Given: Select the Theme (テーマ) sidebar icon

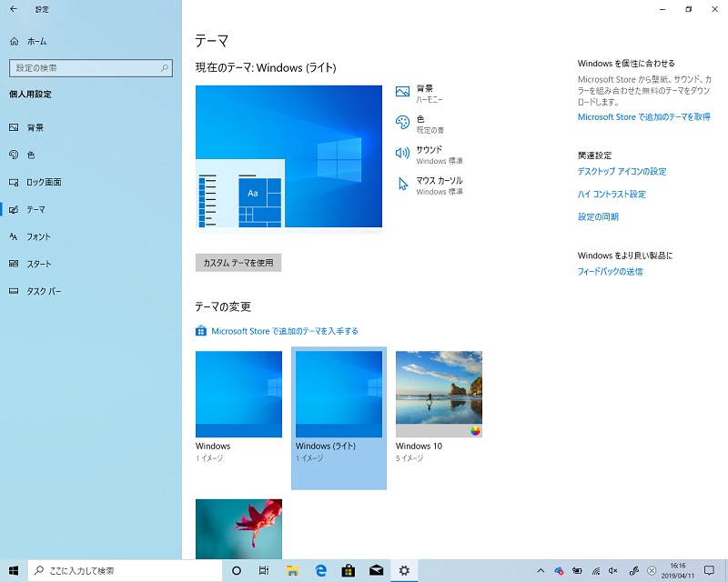Looking at the screenshot, I should pos(14,209).
